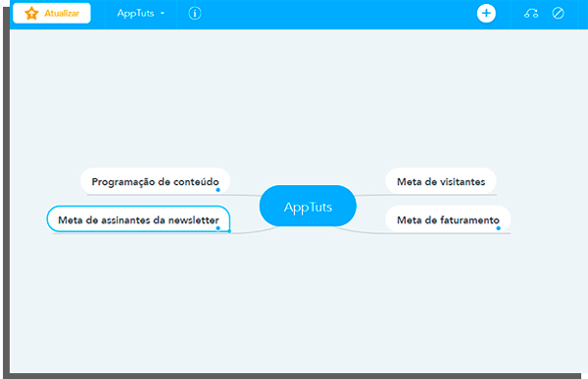Click blue dot on newsletter node
The image size is (588, 379).
218,228
